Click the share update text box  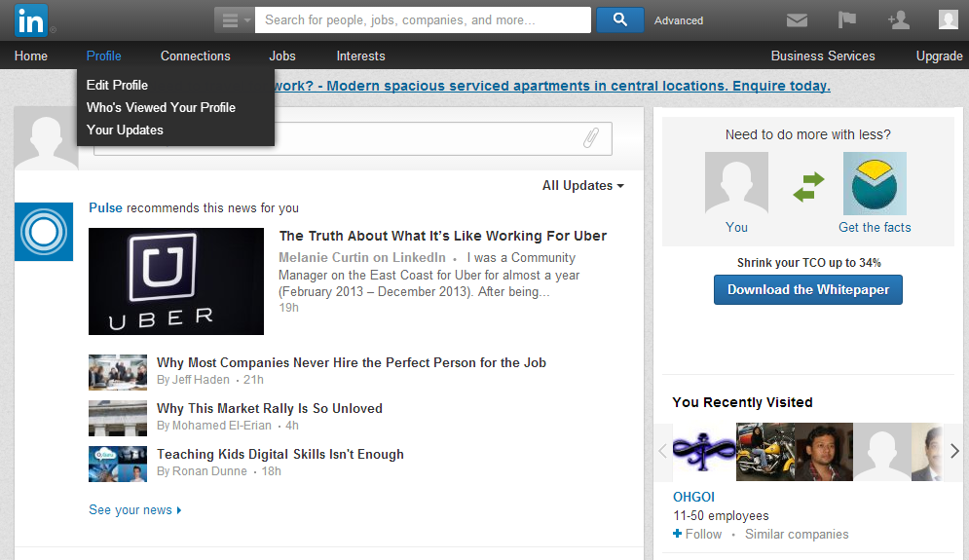click(353, 138)
